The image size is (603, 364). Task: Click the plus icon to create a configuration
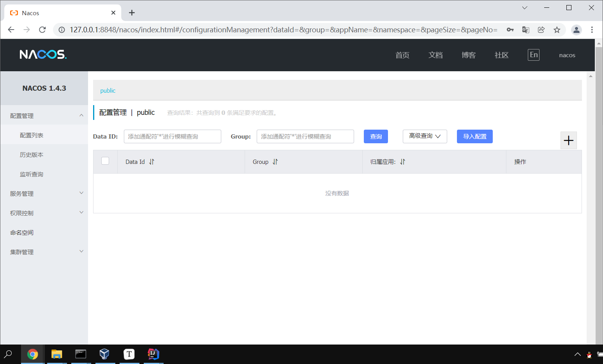pyautogui.click(x=569, y=140)
